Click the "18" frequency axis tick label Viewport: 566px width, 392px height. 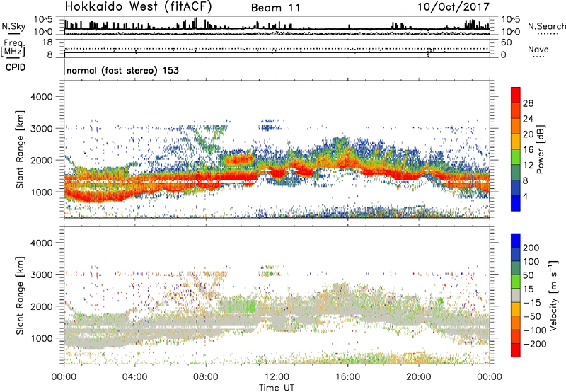pos(47,42)
